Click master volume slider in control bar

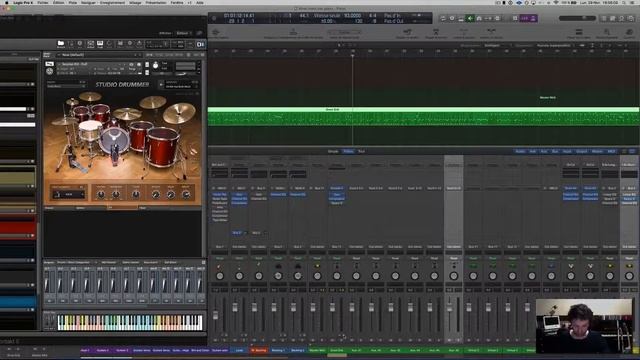coord(576,18)
